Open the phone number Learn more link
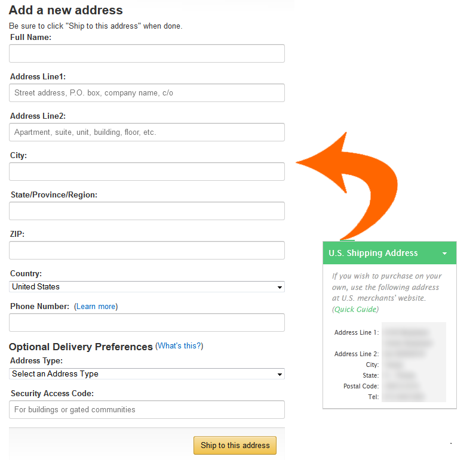The image size is (476, 460). click(96, 307)
